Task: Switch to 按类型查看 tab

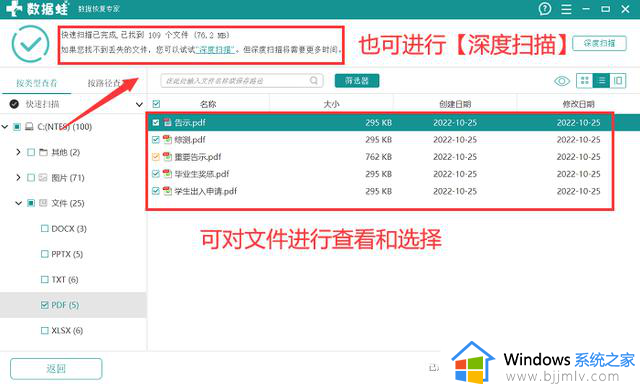Action: click(x=36, y=83)
